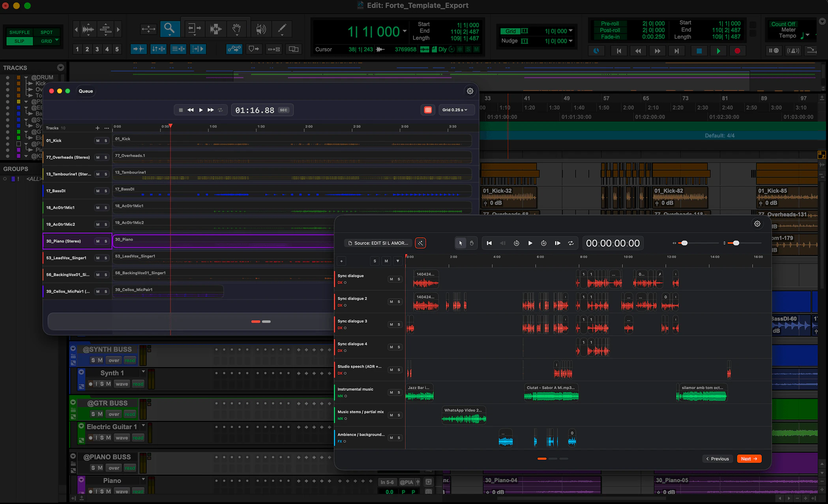This screenshot has height=504, width=828.
Task: Click Return to Zero in Pro Tools transport
Action: point(619,51)
